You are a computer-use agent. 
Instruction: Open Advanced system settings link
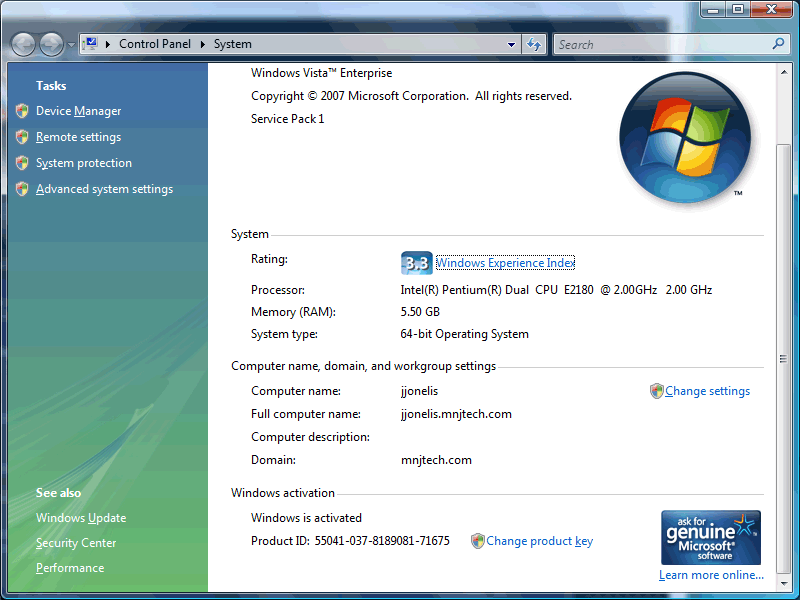pyautogui.click(x=105, y=189)
